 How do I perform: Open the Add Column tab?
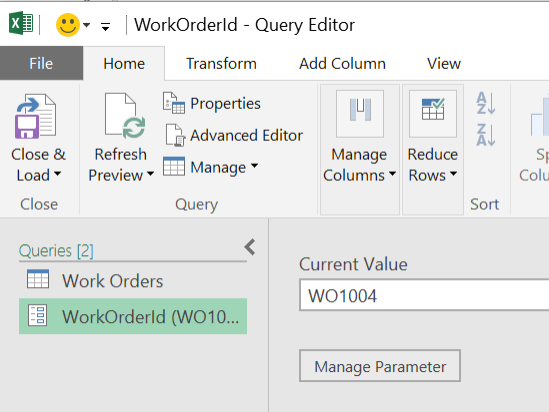(x=342, y=64)
